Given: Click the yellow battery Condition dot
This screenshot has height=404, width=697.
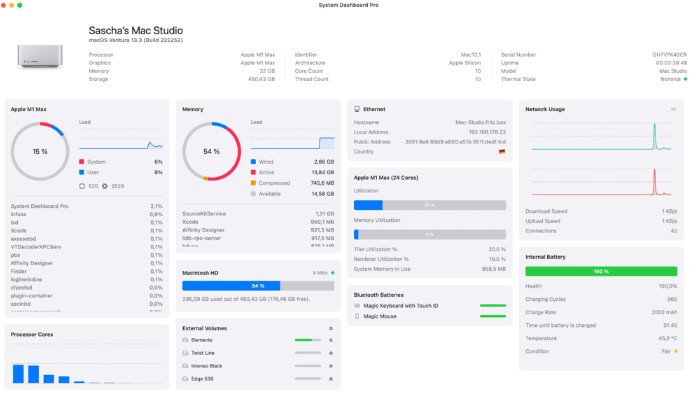Looking at the screenshot, I should coord(676,351).
